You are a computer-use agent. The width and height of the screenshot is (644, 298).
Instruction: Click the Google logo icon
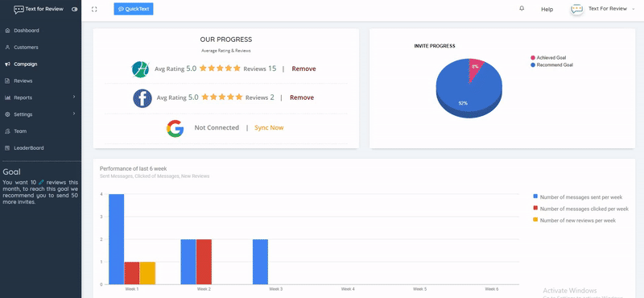175,128
